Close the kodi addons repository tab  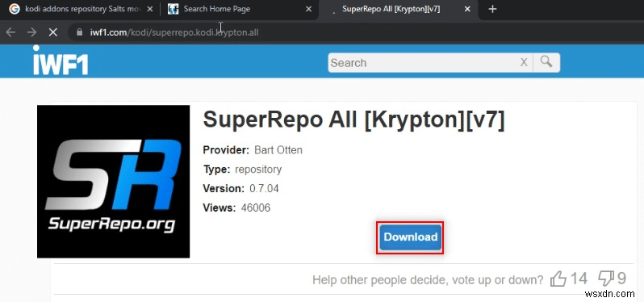[x=149, y=9]
